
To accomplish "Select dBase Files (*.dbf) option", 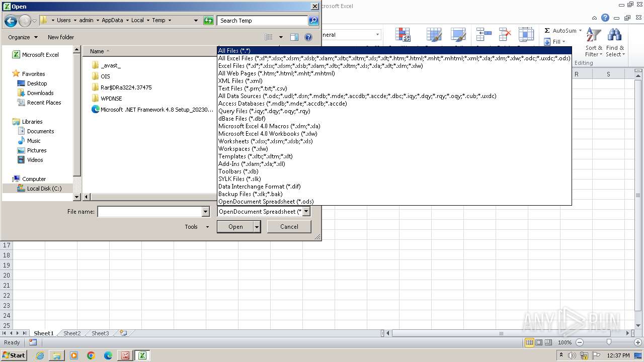I will (394, 119).
